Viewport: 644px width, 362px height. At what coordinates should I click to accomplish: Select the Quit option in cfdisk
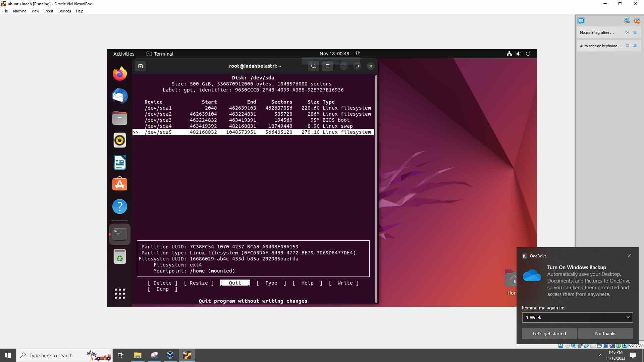(x=235, y=283)
